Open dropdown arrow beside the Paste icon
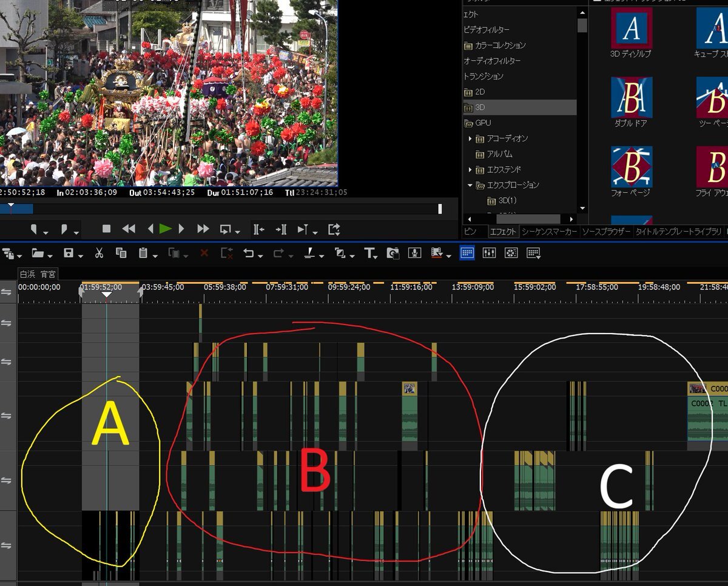 (x=155, y=257)
